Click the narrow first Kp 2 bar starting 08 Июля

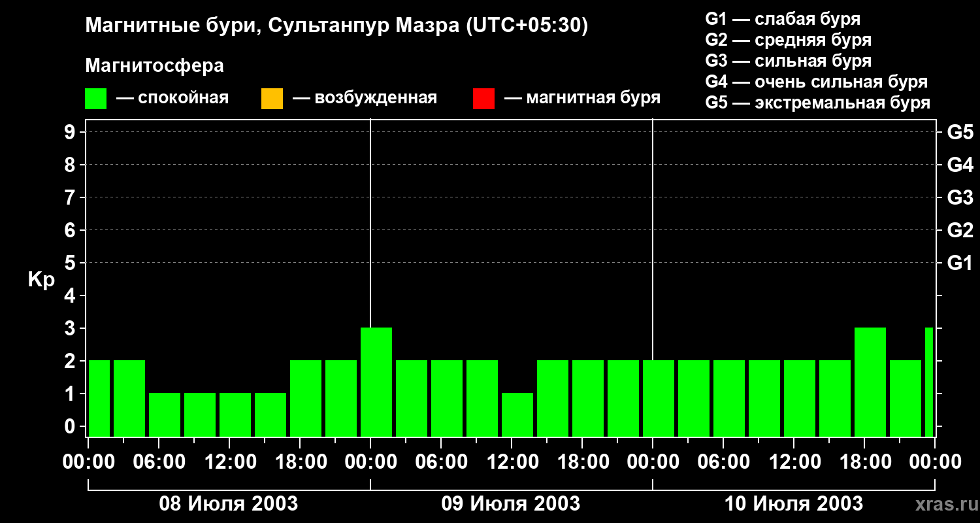click(x=99, y=398)
